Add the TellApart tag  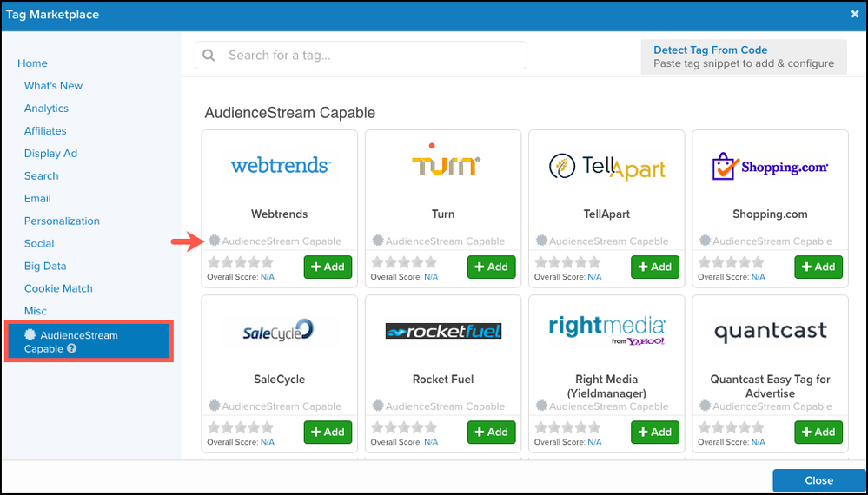[655, 267]
